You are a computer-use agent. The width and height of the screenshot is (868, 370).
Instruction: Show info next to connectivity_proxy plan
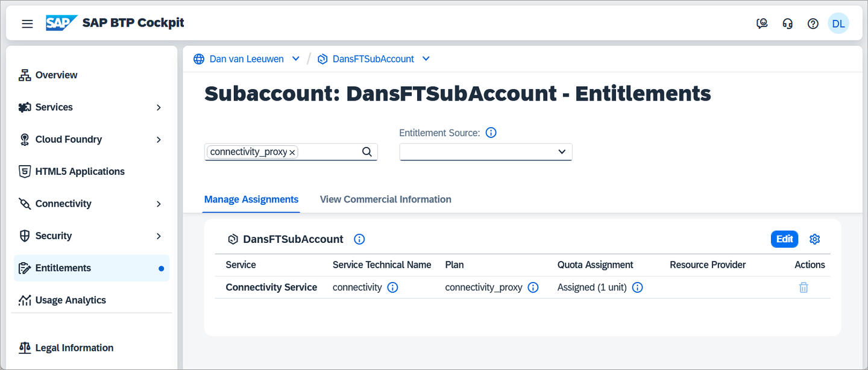(x=533, y=287)
